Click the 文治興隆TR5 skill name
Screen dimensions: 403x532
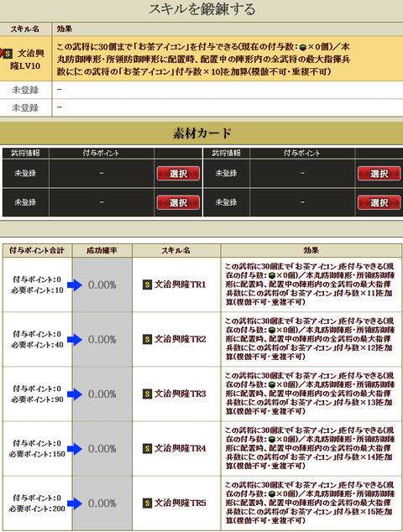pos(181,503)
